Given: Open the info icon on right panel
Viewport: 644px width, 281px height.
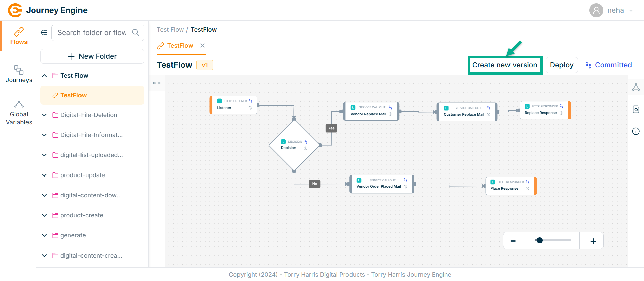Looking at the screenshot, I should [636, 131].
